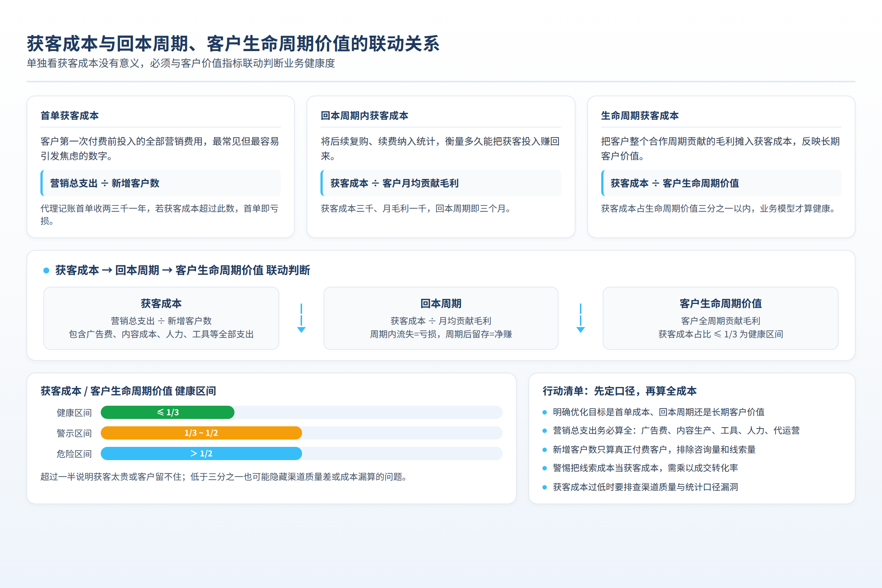
Task: Click the blue bullet before 联动判断 heading
Action: coord(46,270)
